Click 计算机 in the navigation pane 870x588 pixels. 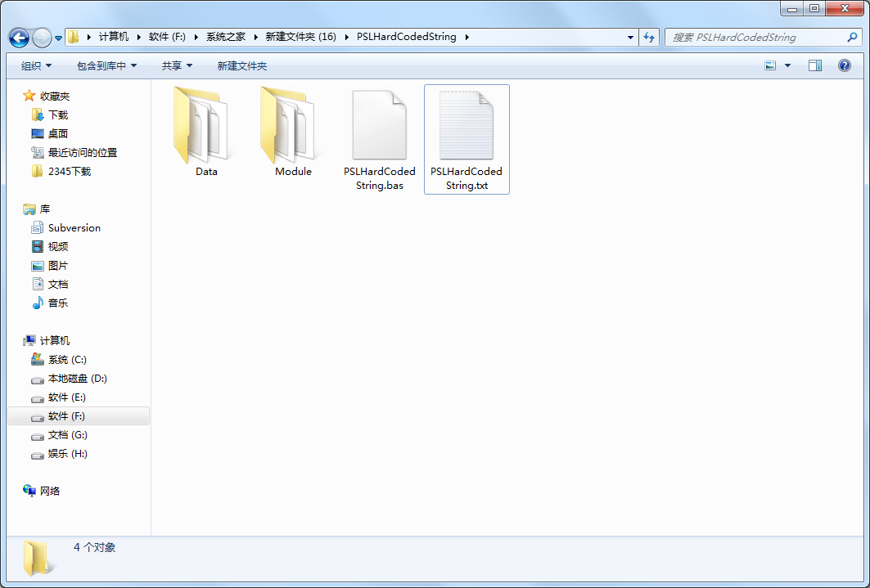pyautogui.click(x=54, y=341)
